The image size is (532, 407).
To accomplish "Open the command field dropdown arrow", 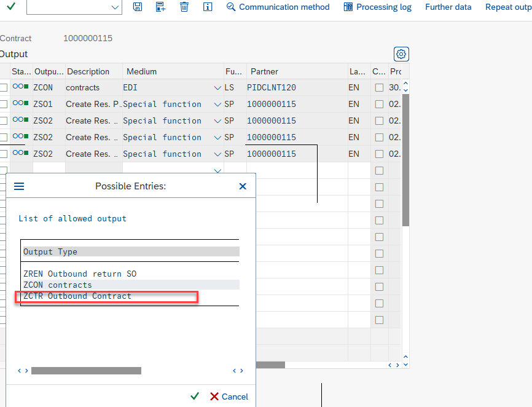I will (x=115, y=7).
